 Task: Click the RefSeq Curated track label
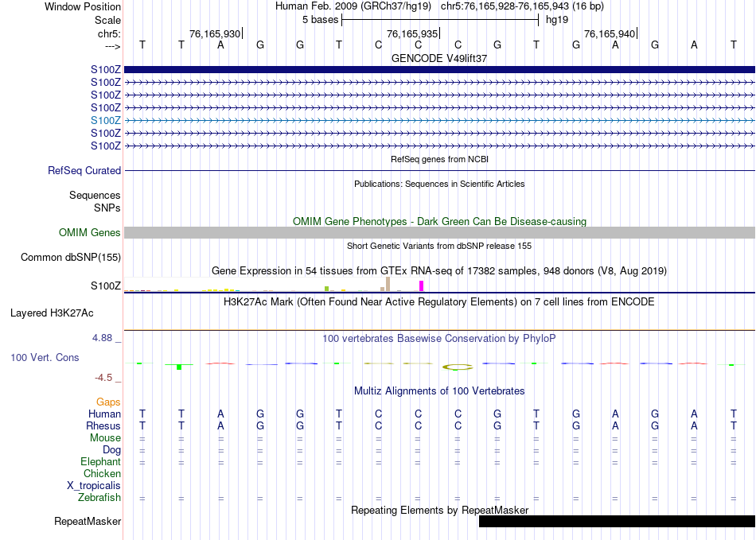(x=84, y=170)
